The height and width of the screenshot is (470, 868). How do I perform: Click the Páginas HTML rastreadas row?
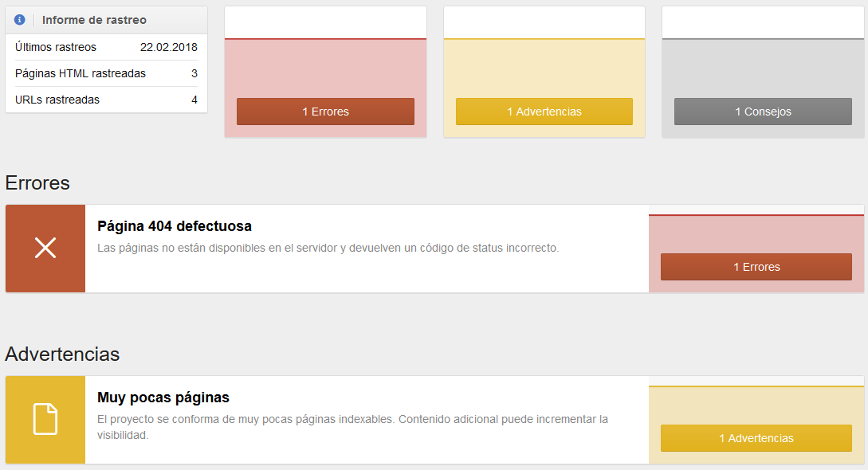tap(106, 73)
